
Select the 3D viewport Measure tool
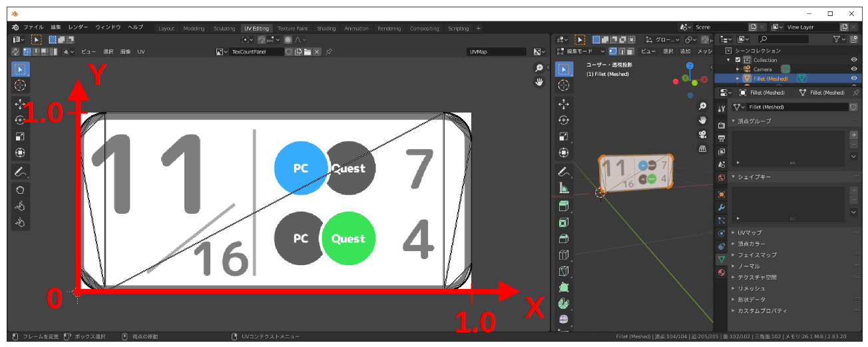564,188
